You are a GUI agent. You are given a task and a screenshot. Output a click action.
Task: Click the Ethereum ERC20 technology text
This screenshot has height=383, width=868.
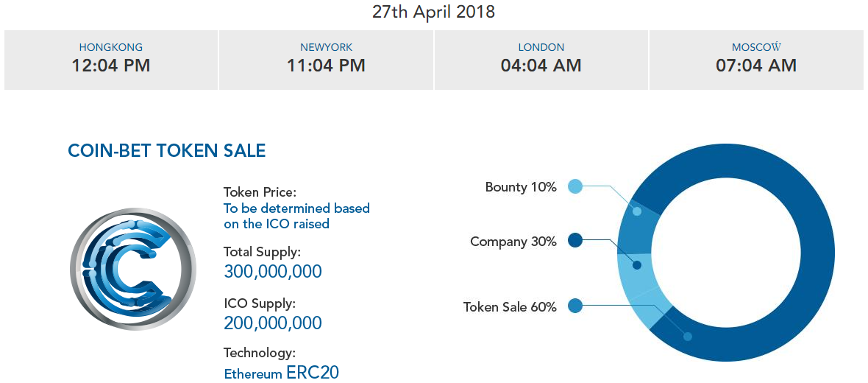(x=281, y=373)
